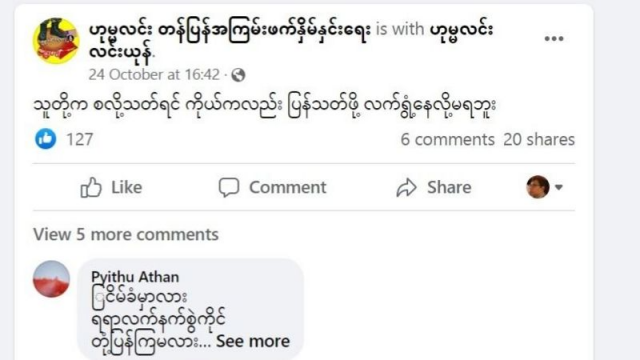The height and width of the screenshot is (360, 640).
Task: Click the blue thumbs-up reaction icon
Action: pyautogui.click(x=46, y=139)
